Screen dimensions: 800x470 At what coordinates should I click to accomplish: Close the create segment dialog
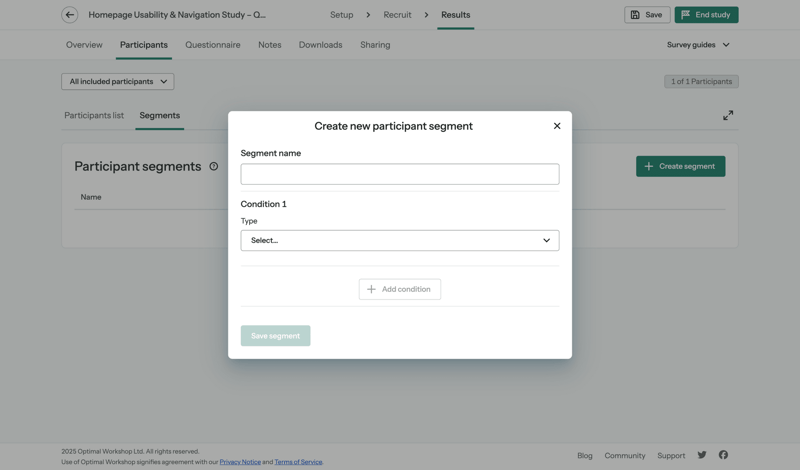point(557,126)
